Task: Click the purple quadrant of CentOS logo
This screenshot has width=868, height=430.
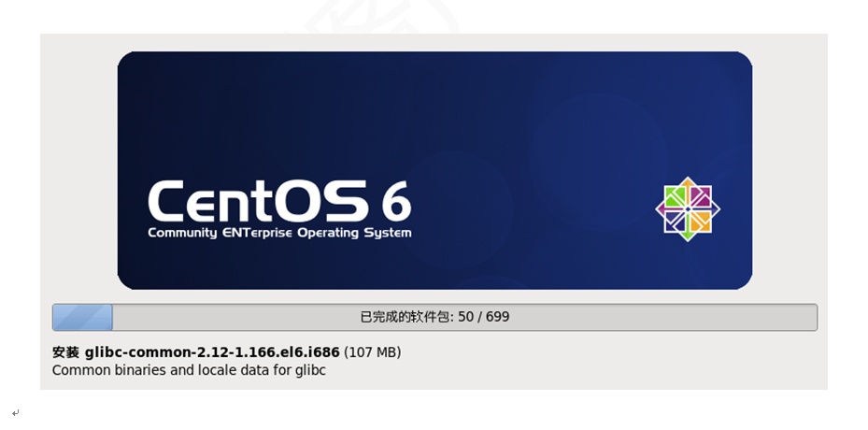Action: coord(700,197)
